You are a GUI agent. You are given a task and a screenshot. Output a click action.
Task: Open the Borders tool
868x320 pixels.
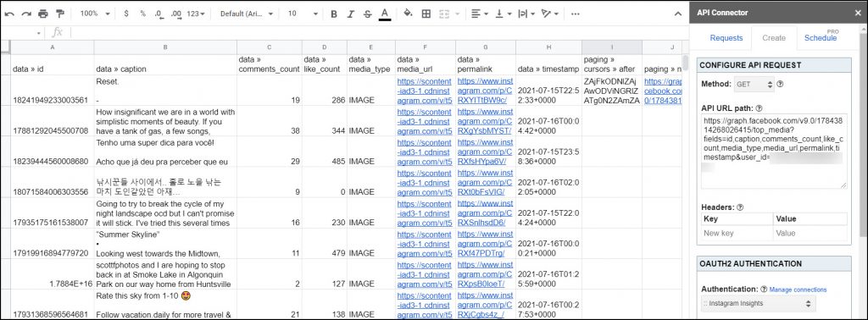(x=426, y=14)
